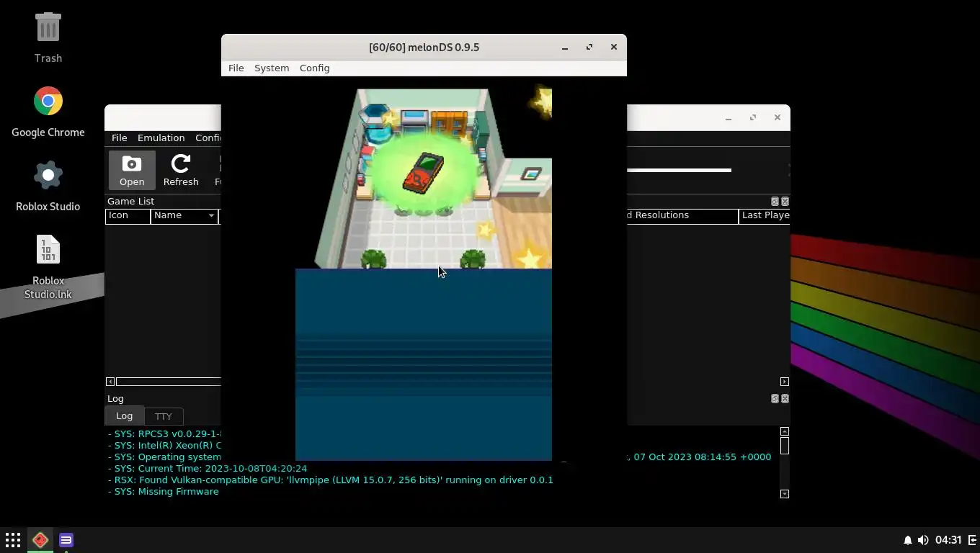This screenshot has width=980, height=553.
Task: Minimize the RPCS3 window
Action: [x=729, y=118]
